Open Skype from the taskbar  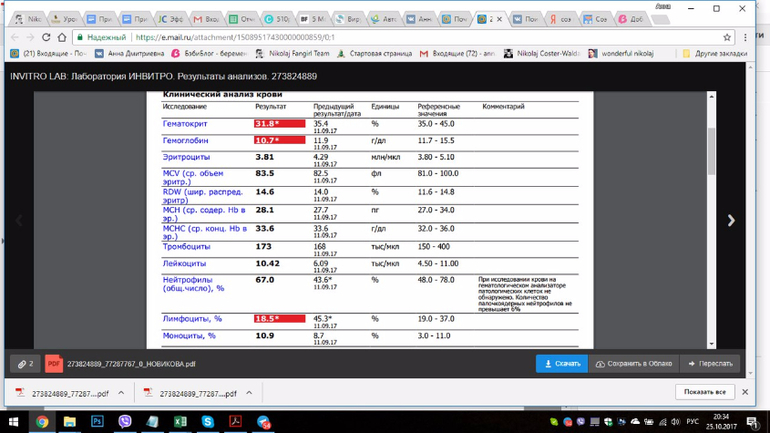(208, 422)
